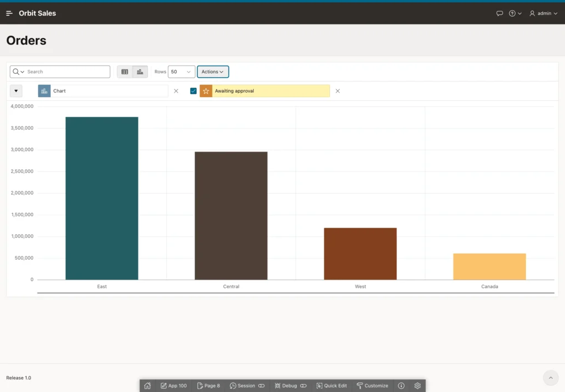Click the East teal bar
Screen dimensions: 565x392
pos(102,198)
